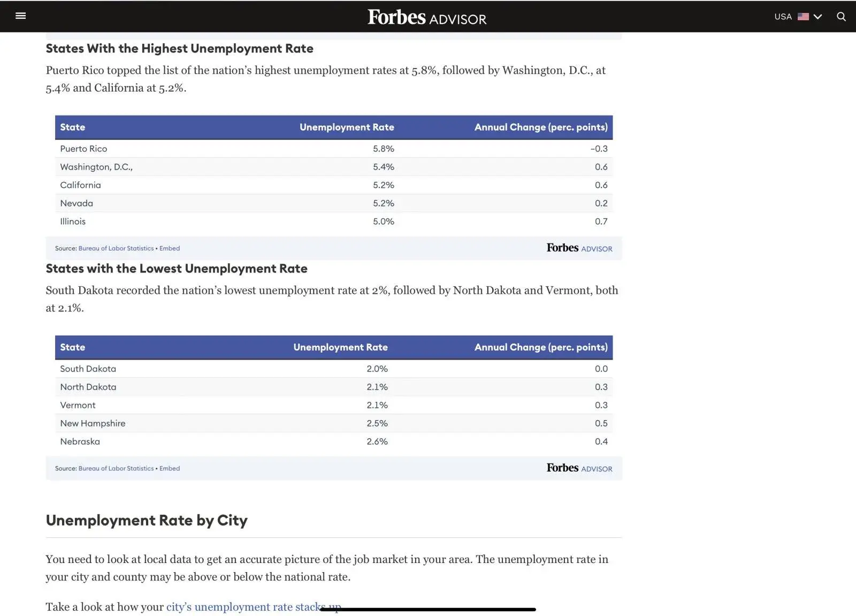Click Annual Change header in highest-rate table
Viewport: 856px width, 616px height.
pyautogui.click(x=541, y=127)
